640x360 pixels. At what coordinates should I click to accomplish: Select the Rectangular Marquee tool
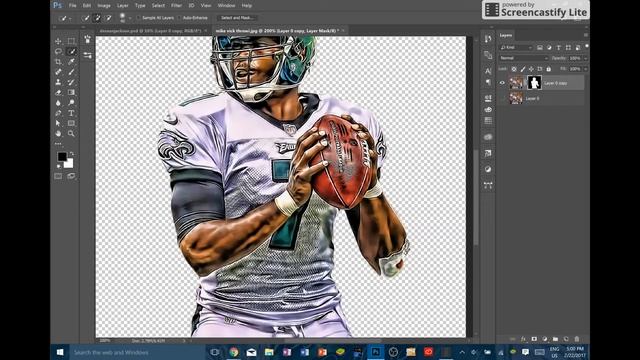(71, 41)
